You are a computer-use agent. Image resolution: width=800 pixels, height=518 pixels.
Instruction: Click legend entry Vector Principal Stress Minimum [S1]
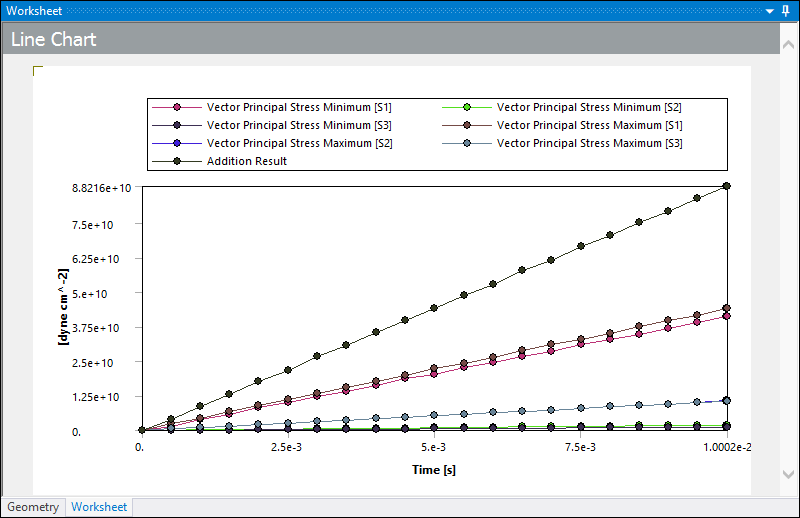pyautogui.click(x=272, y=107)
